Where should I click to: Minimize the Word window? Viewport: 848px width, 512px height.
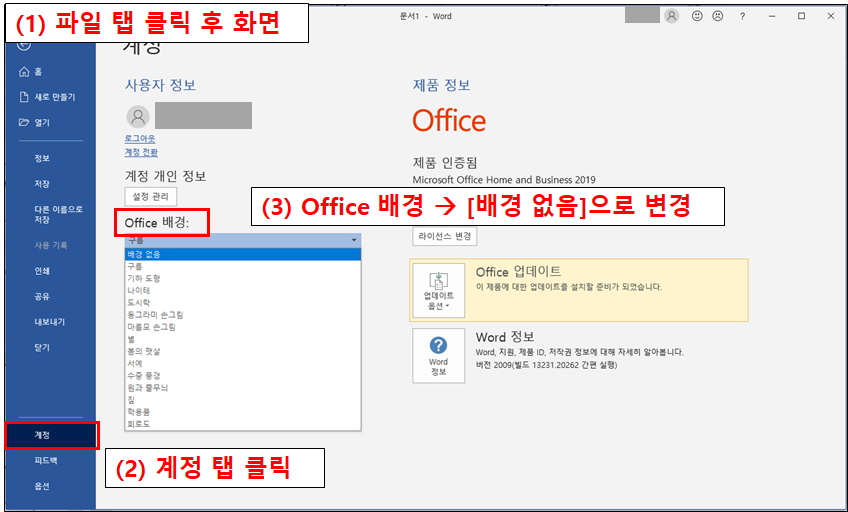[772, 17]
